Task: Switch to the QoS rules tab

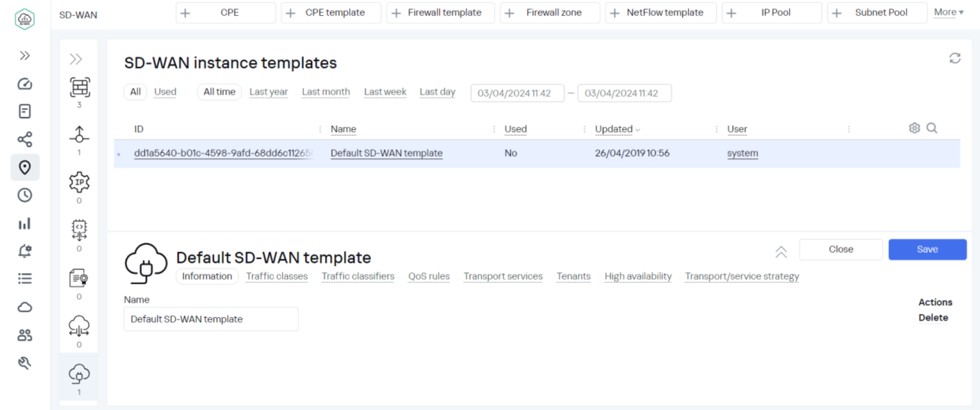Action: click(x=429, y=277)
